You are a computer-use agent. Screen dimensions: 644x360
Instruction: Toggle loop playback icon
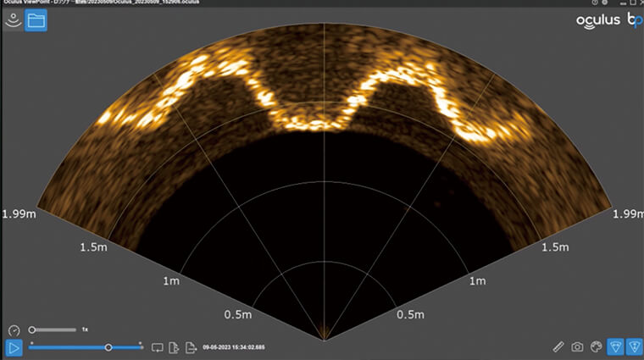[x=157, y=347]
